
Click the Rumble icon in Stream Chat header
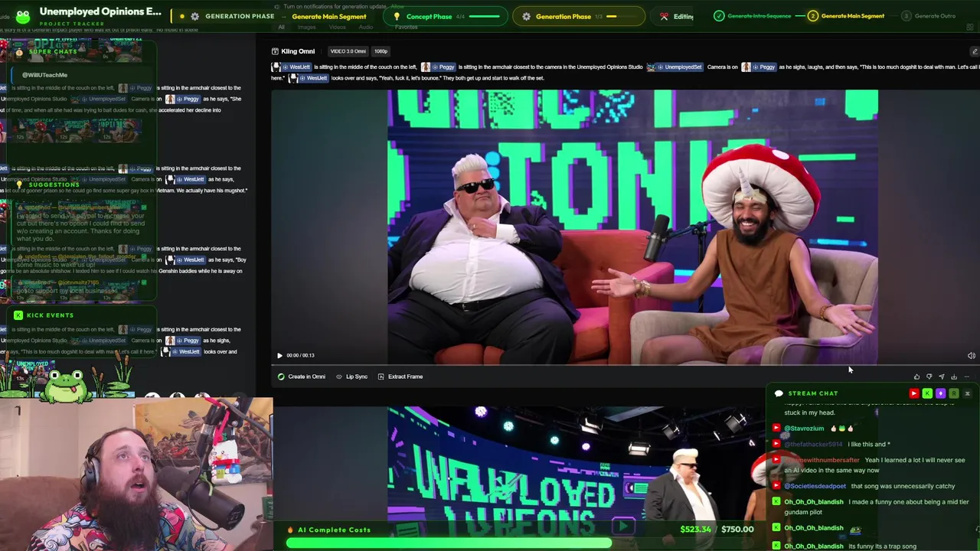point(953,393)
